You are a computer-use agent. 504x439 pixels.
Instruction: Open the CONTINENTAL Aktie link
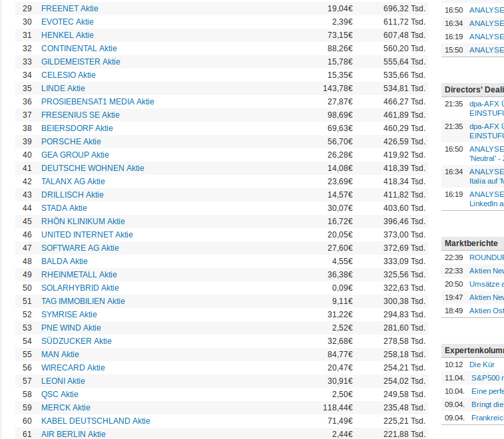click(79, 49)
